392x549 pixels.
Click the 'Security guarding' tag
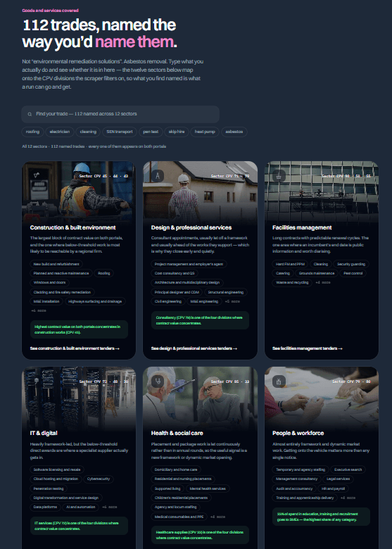pos(351,264)
